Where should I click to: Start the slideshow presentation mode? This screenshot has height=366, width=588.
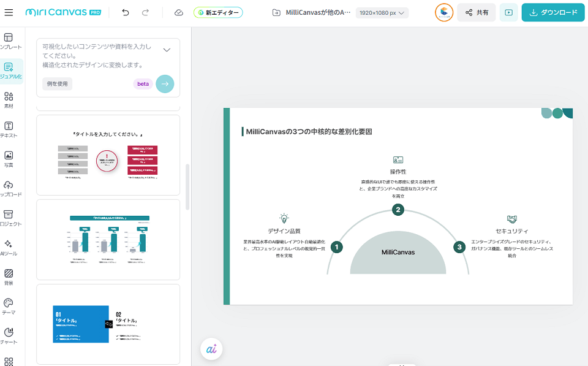tap(509, 12)
